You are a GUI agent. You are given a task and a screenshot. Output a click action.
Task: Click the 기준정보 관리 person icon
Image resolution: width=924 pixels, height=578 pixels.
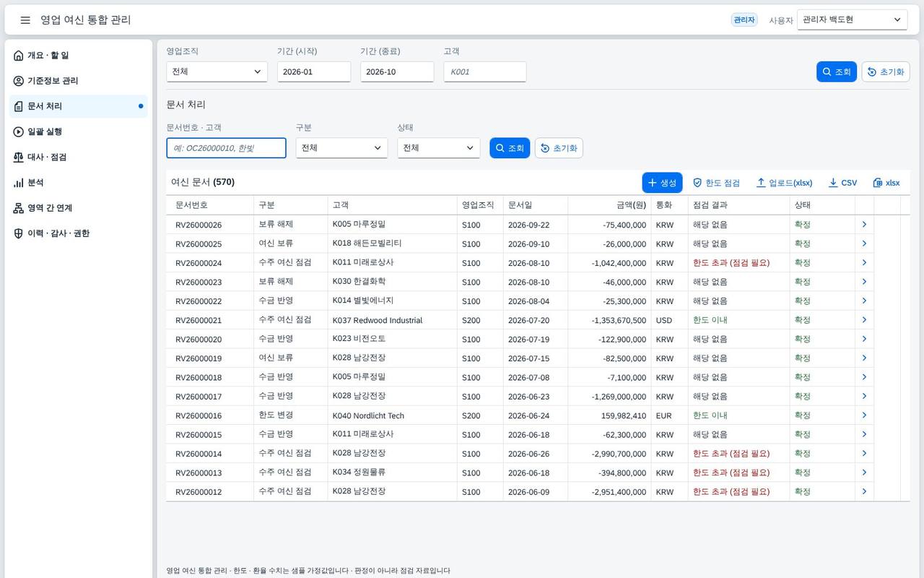(x=19, y=81)
